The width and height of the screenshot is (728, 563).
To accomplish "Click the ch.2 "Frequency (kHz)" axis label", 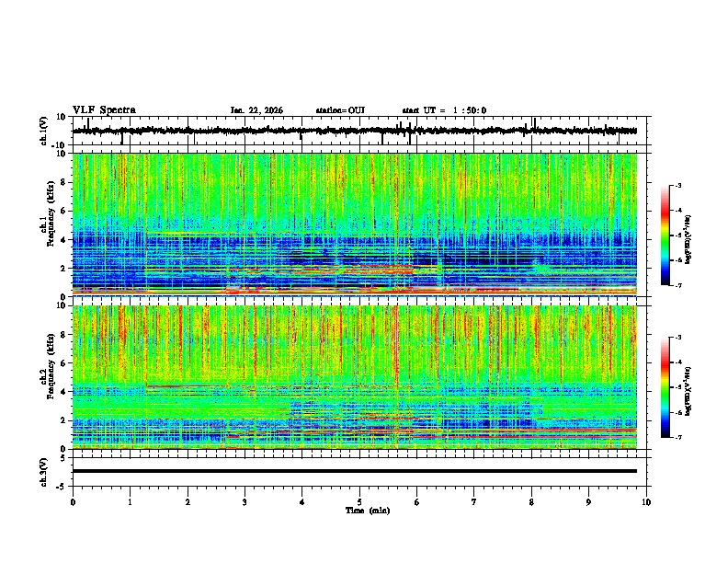I will click(x=51, y=366).
